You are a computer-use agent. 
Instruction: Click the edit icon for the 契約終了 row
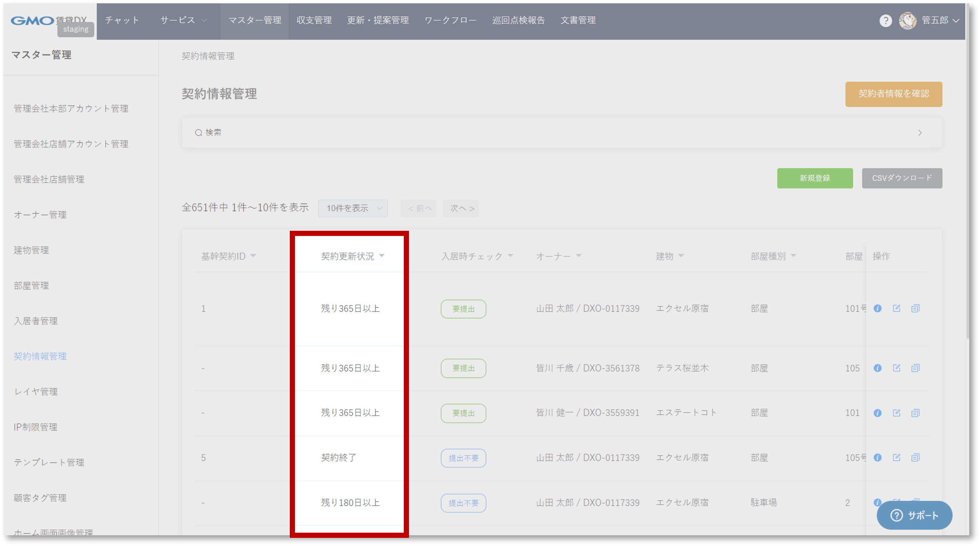coord(896,457)
